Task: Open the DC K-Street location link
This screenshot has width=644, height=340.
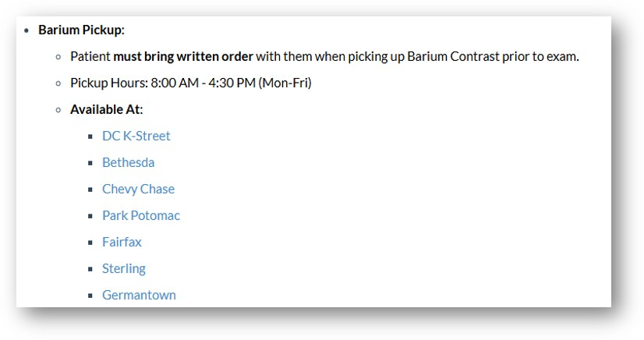Action: [x=136, y=136]
